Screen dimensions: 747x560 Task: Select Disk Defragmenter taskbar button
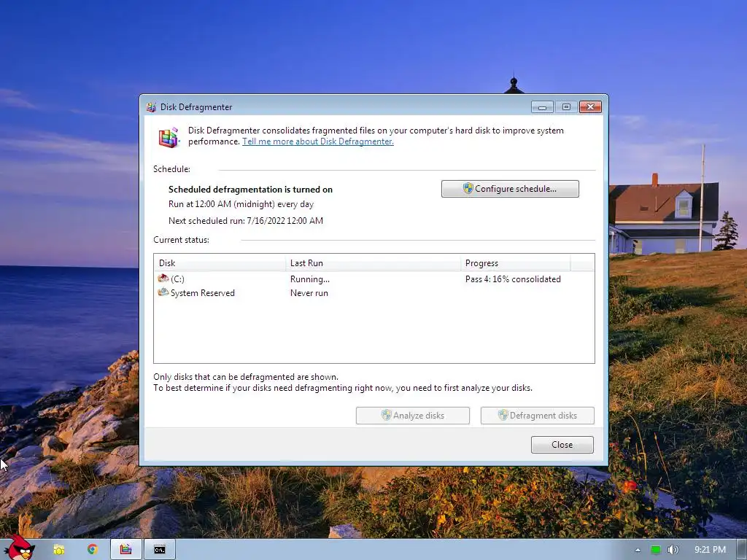click(125, 550)
